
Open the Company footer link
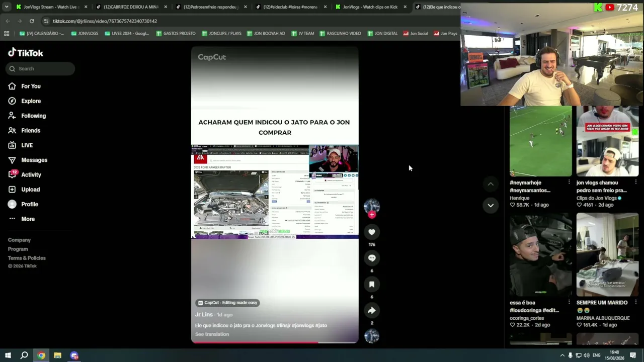pos(19,240)
